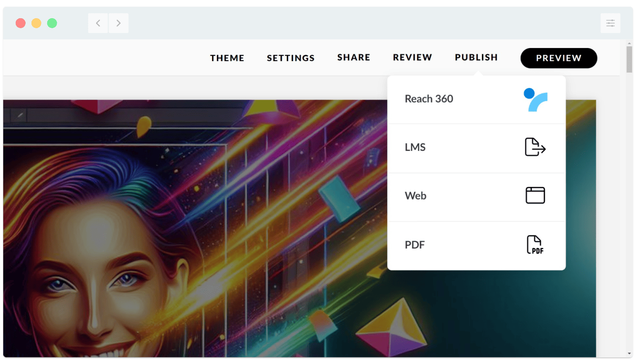This screenshot has height=364, width=636.
Task: Open the Review menu
Action: 412,57
